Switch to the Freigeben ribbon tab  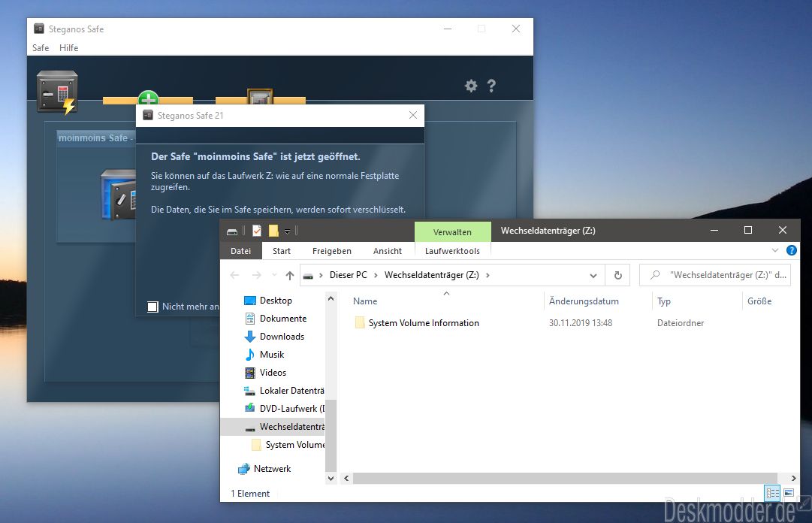coord(331,251)
